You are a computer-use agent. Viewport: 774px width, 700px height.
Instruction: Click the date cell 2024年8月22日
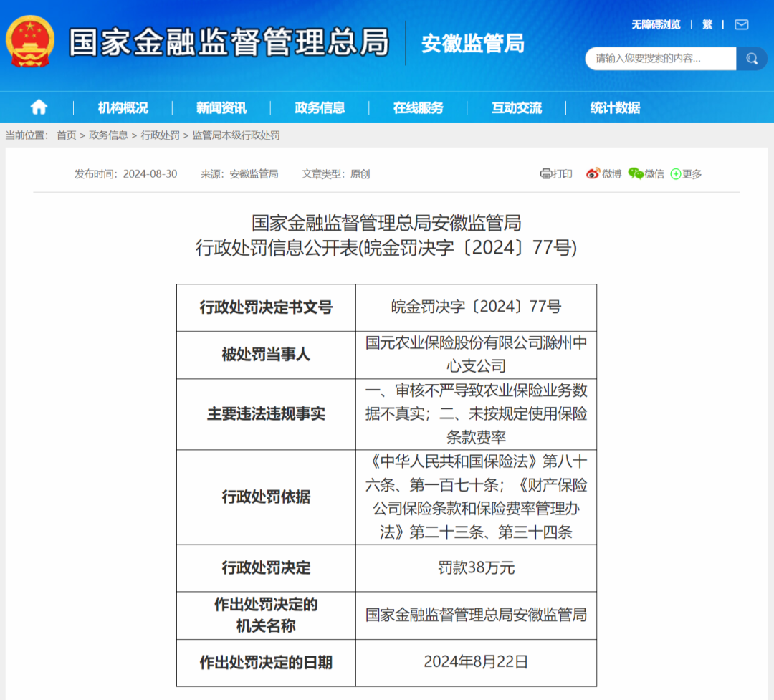point(476,663)
